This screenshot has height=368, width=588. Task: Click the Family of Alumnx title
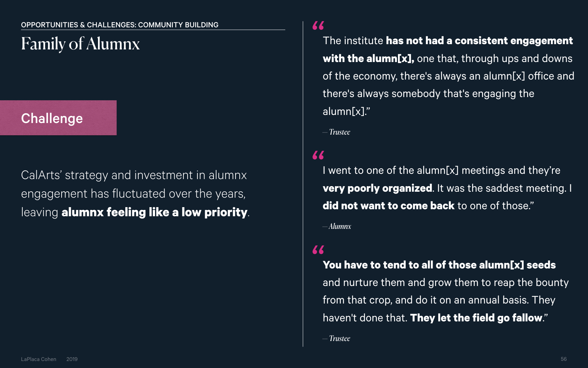[80, 44]
